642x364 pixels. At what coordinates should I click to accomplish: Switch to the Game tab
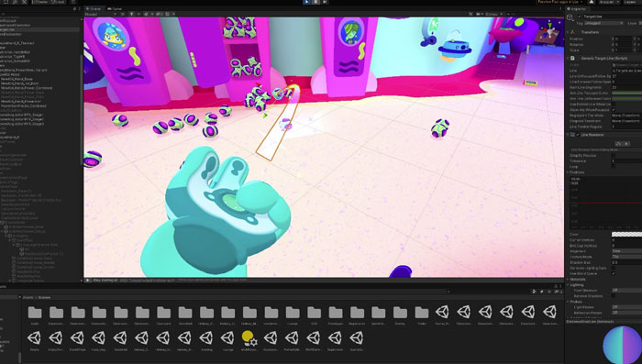pos(115,8)
